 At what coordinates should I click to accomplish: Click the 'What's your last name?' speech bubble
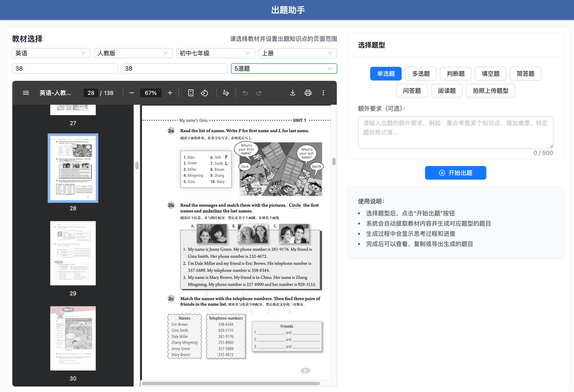point(306,153)
